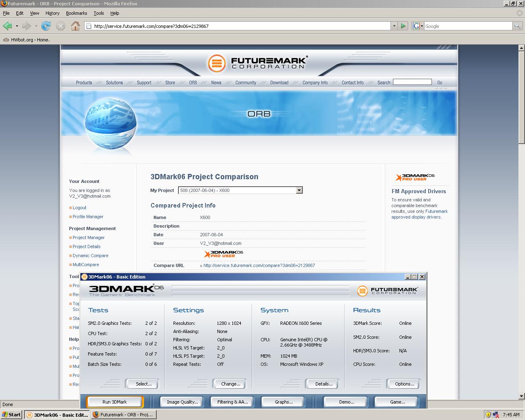Click the Go link next to site search
This screenshot has width=525, height=420.
pyautogui.click(x=440, y=82)
